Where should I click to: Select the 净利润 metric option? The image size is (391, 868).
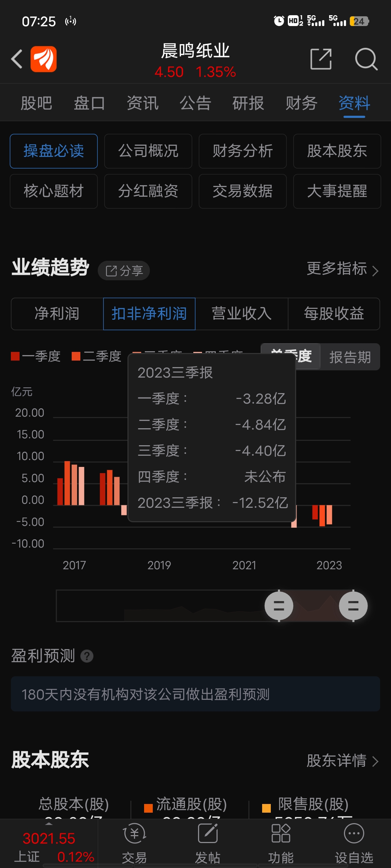tap(57, 314)
